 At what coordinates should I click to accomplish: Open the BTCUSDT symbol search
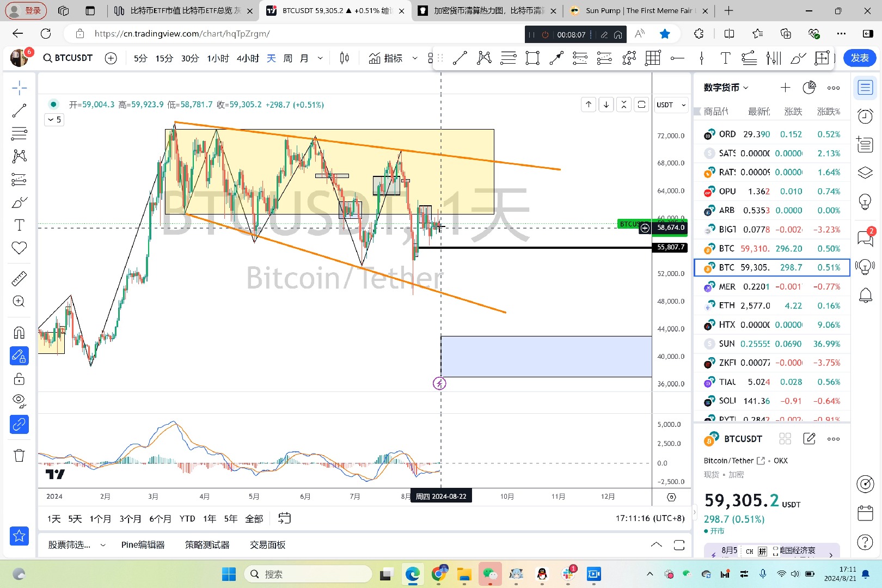click(68, 58)
